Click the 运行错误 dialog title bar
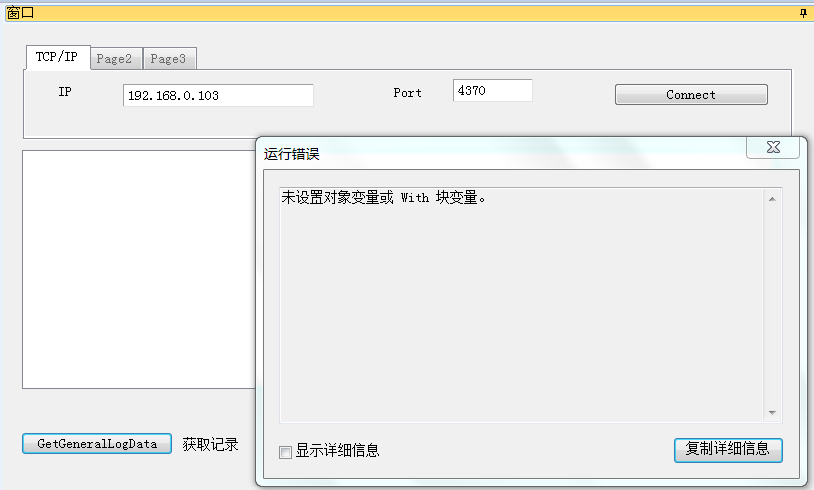Viewport: 814px width, 490px height. 500,153
